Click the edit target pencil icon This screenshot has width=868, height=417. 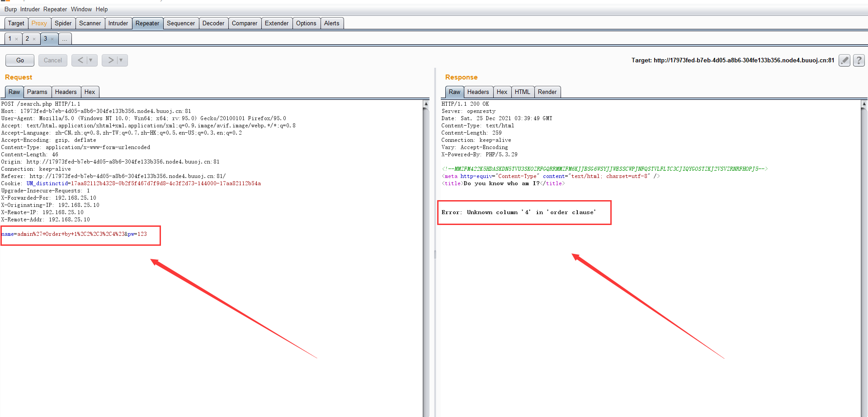pyautogui.click(x=844, y=60)
